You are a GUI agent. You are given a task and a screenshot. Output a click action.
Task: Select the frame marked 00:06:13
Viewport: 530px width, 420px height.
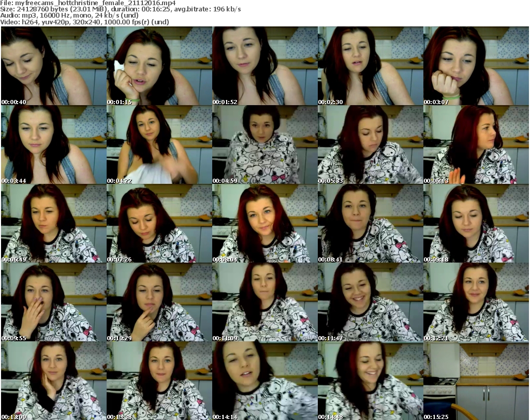coord(476,144)
